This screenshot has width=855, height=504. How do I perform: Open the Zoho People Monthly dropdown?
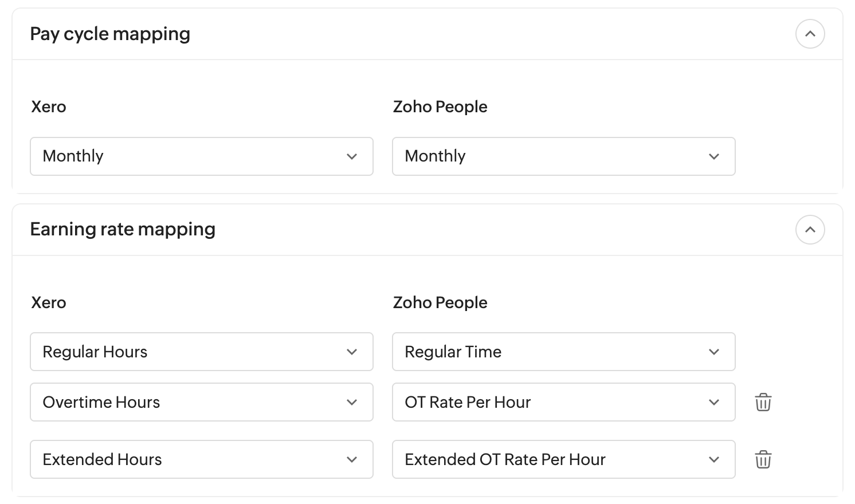563,156
